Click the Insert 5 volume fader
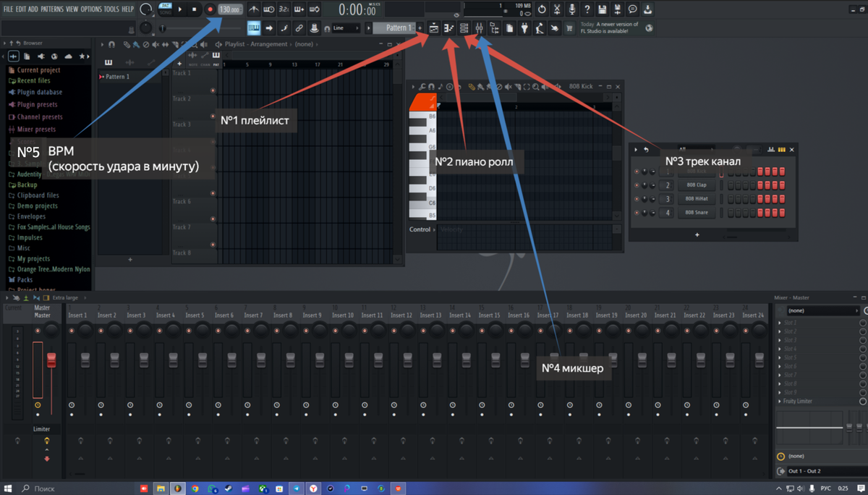 [x=201, y=360]
